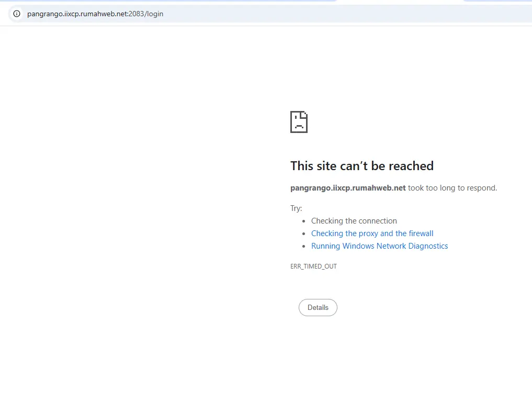The image size is (532, 401).
Task: Click bullet beside Windows Network Diagnostics link
Action: pyautogui.click(x=303, y=246)
